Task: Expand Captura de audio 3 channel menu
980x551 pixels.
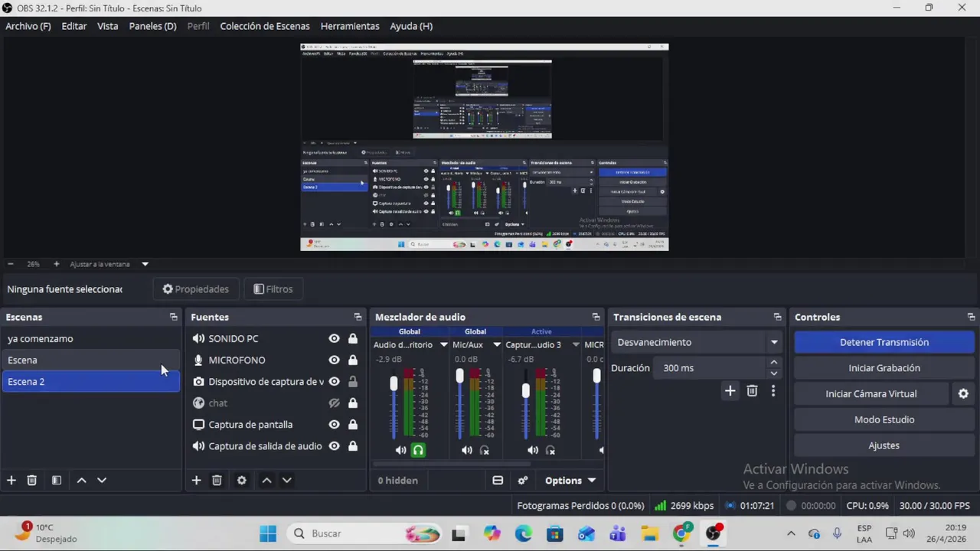Action: tap(576, 344)
